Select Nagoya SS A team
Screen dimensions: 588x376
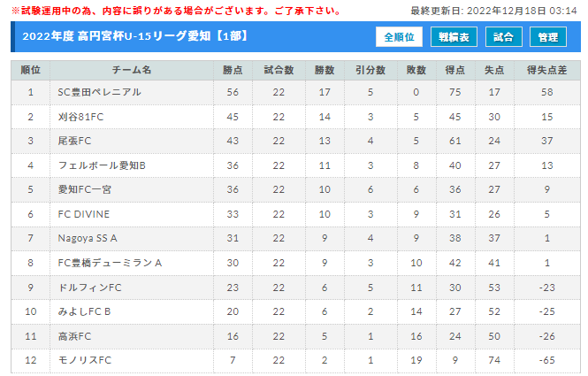coord(88,238)
